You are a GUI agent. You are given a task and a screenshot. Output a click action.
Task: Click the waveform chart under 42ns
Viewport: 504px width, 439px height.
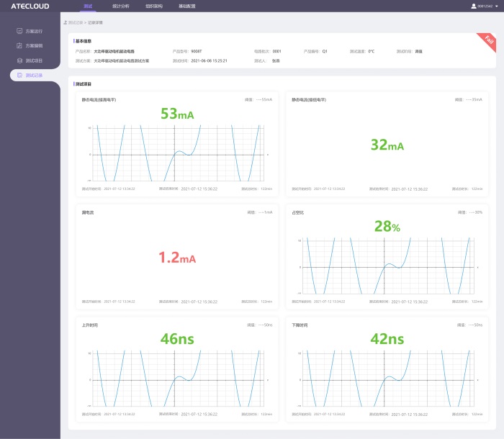(x=387, y=379)
